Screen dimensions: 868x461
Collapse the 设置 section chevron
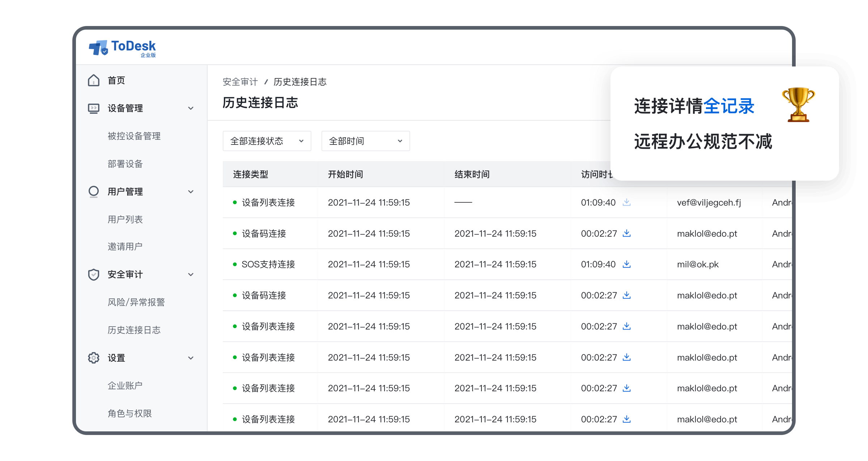[191, 358]
